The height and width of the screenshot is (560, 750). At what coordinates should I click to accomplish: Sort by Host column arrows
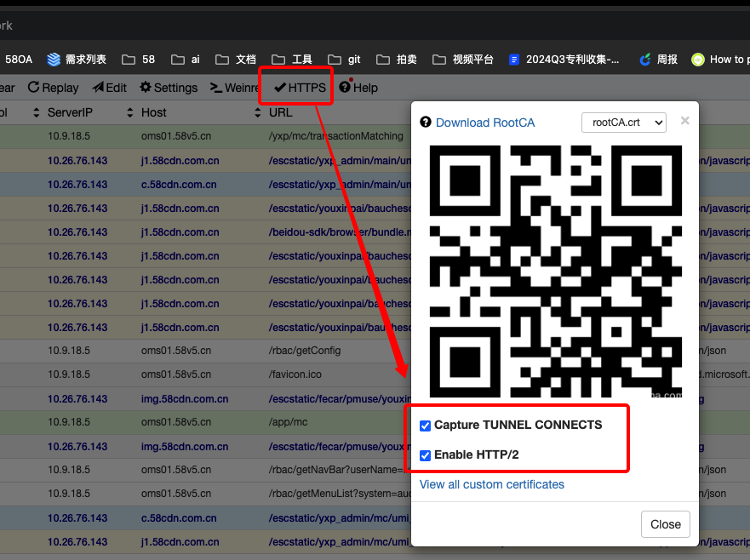[258, 112]
